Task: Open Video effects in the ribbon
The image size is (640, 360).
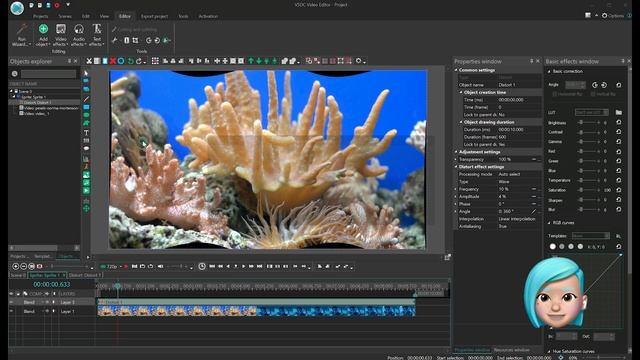Action: pos(60,35)
